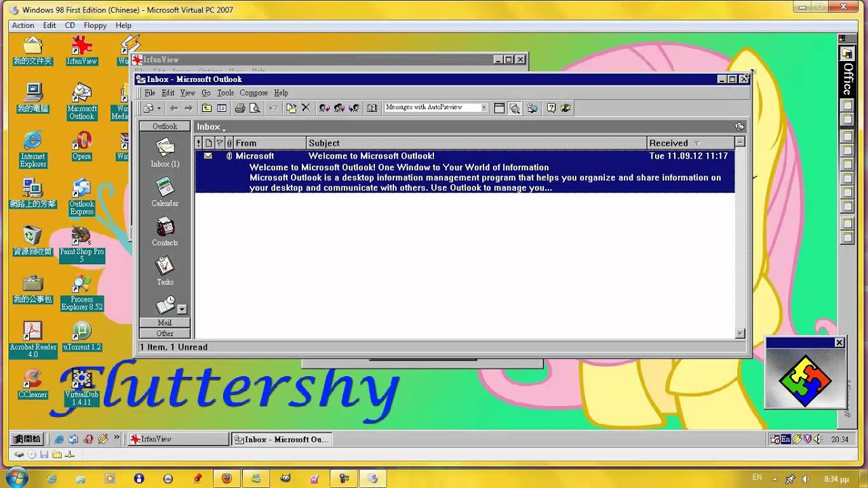Click the Opera desktop icon
The height and width of the screenshot is (488, 868).
pos(81,145)
